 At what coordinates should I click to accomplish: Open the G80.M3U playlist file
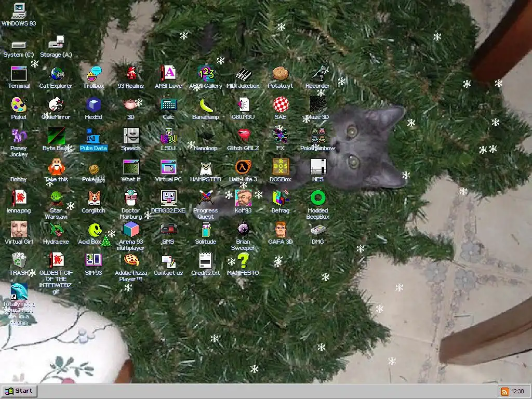point(243,105)
